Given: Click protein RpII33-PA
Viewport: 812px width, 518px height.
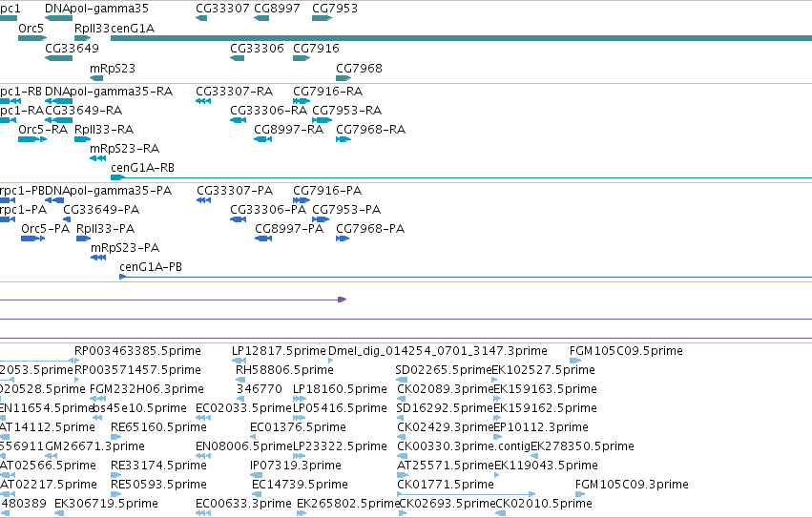Looking at the screenshot, I should click(106, 229).
